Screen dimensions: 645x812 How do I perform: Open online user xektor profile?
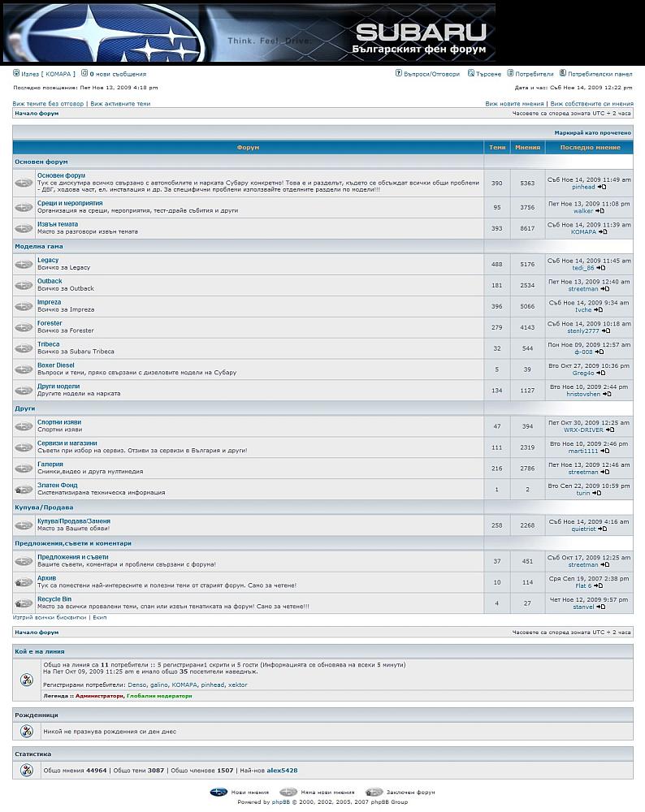(238, 685)
